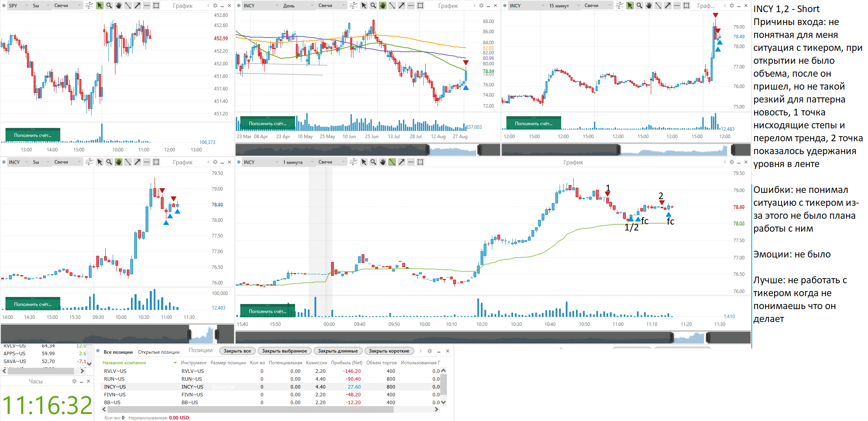Open INCY ticker dropdown in 5м chart
The image size is (868, 421).
click(18, 162)
